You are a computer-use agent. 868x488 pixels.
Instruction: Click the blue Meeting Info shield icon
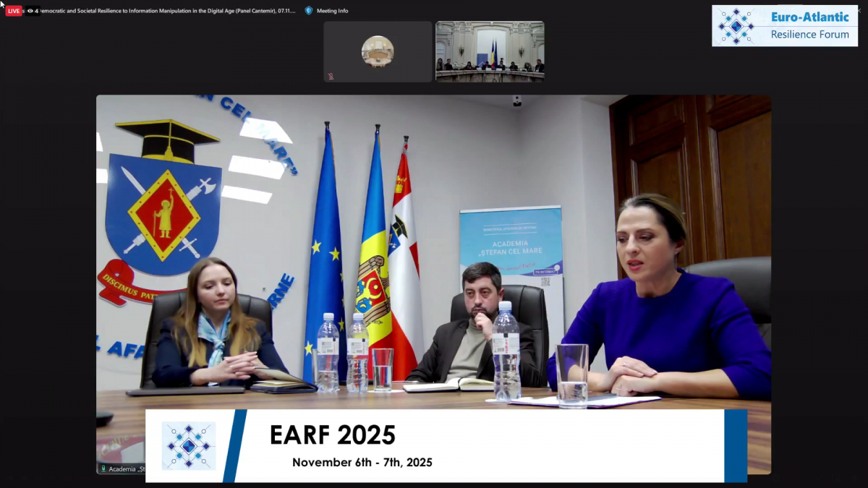[309, 11]
